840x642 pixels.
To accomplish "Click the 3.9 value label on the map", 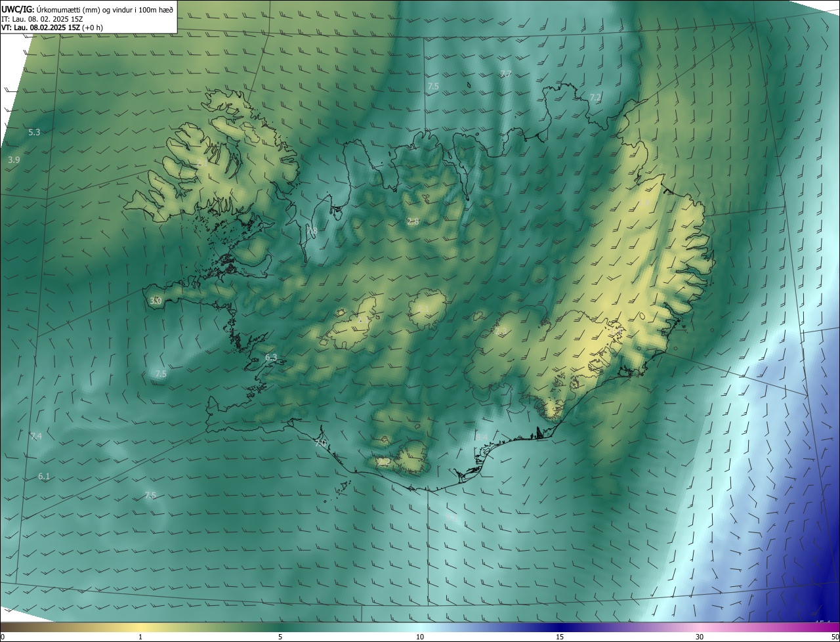I will click(x=14, y=160).
